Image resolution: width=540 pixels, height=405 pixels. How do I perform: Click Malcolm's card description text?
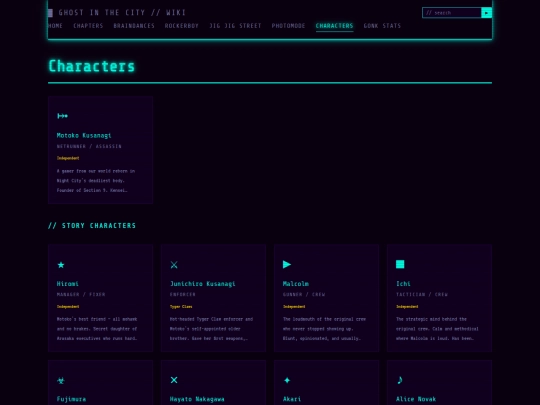pos(324,329)
